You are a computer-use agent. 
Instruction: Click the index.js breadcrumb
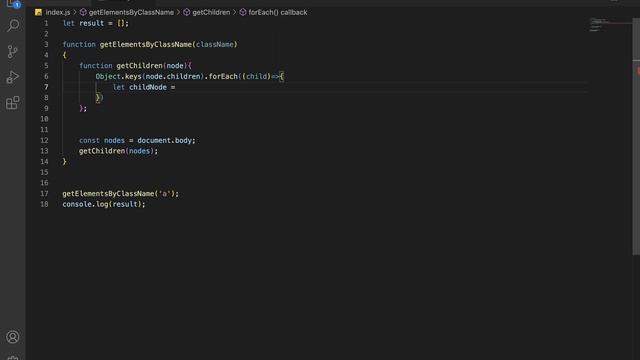[58, 12]
